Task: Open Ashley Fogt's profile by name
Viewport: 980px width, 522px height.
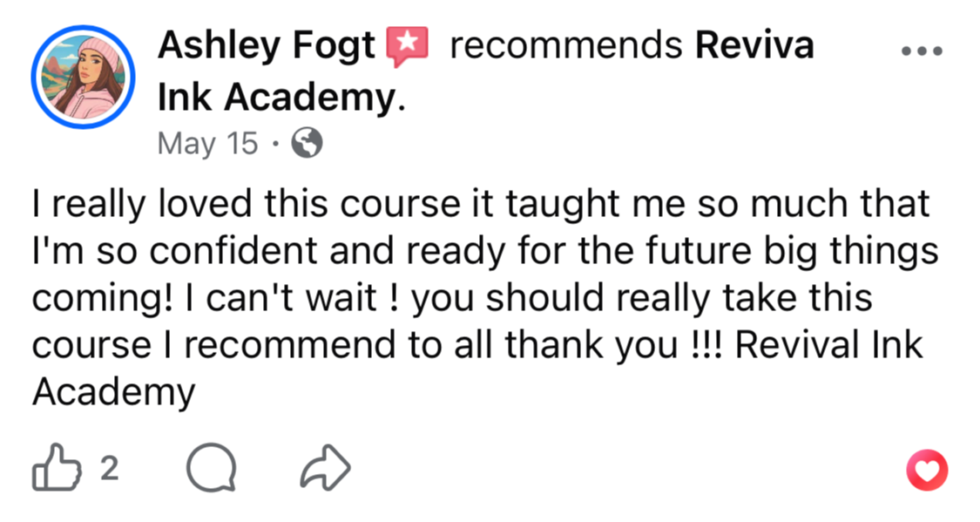Action: point(266,45)
